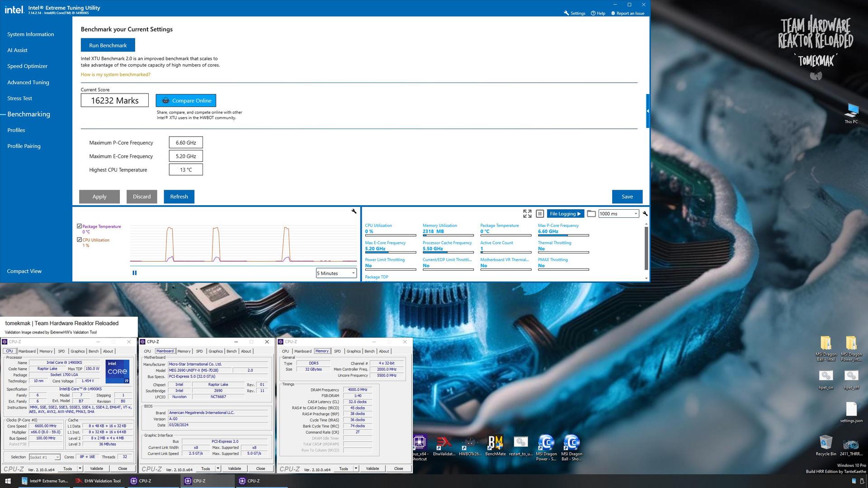The image size is (868, 488).
Task: Open the Recycle Bin
Action: click(826, 445)
